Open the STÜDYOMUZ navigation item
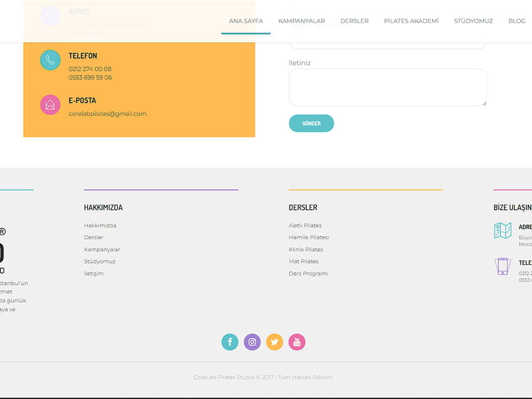Viewport: 532px width, 399px height. tap(473, 21)
